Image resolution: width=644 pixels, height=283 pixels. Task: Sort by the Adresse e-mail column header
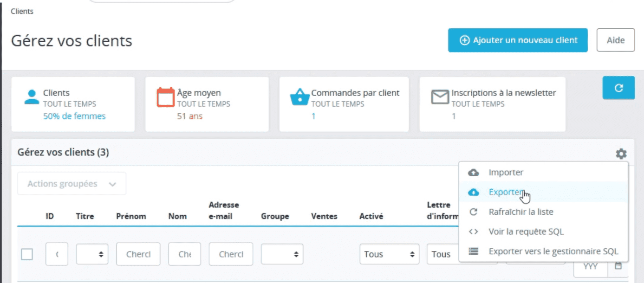(x=224, y=211)
